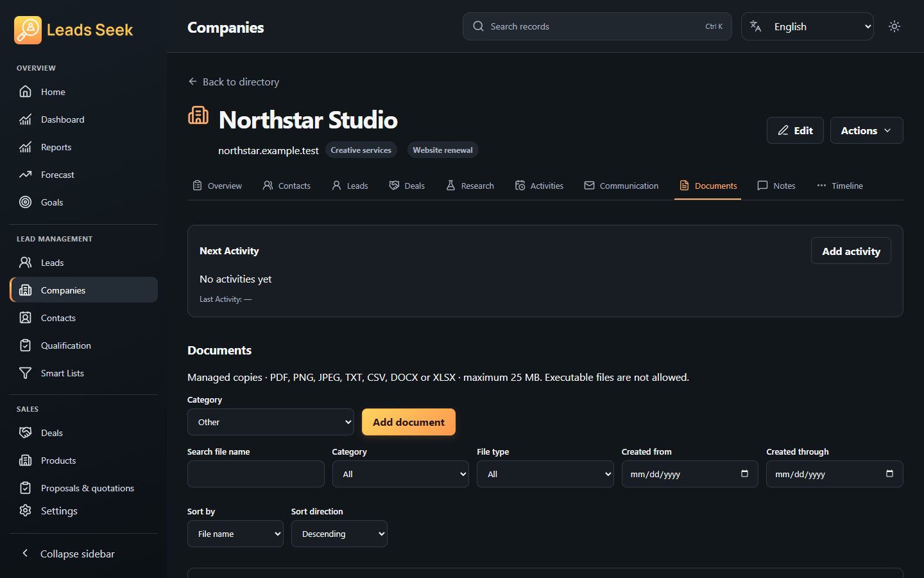Open the Dashboard sidebar item

point(83,119)
